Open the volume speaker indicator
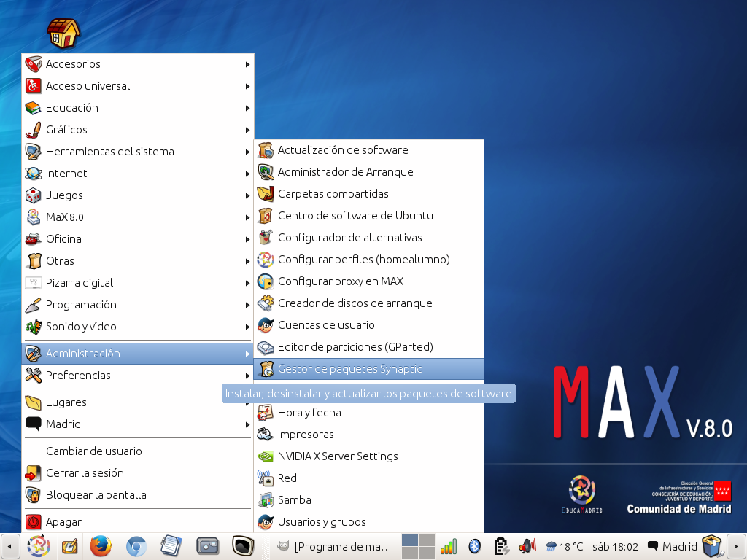 [x=527, y=546]
